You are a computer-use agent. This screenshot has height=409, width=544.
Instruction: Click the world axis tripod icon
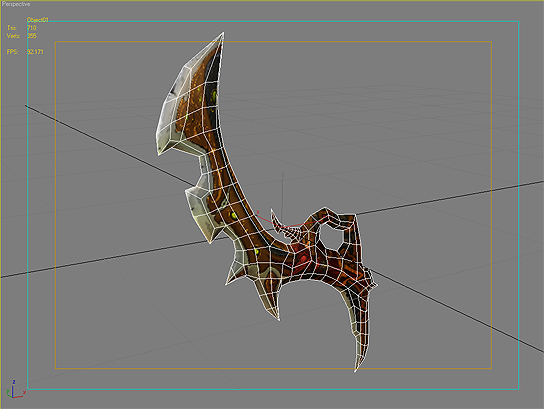(15, 390)
